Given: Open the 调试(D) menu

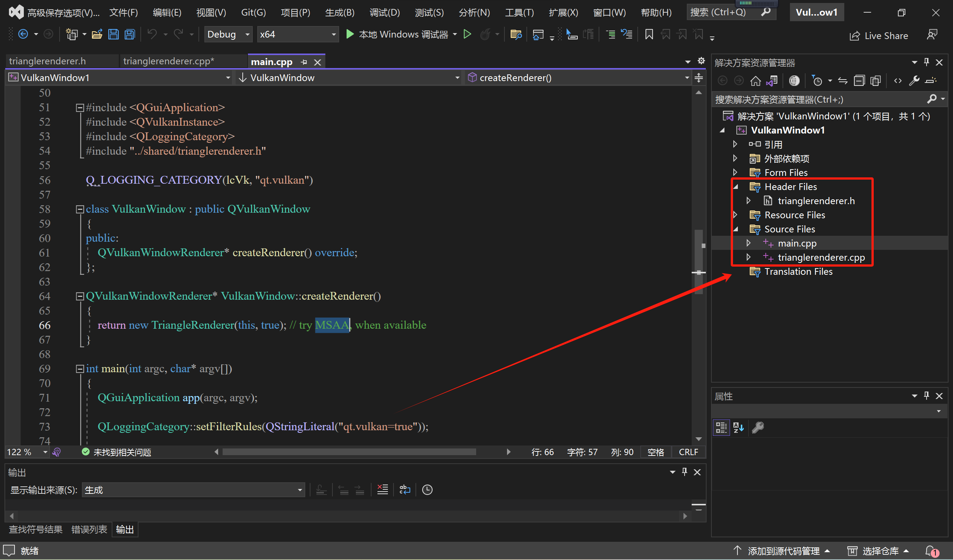Looking at the screenshot, I should click(x=384, y=13).
